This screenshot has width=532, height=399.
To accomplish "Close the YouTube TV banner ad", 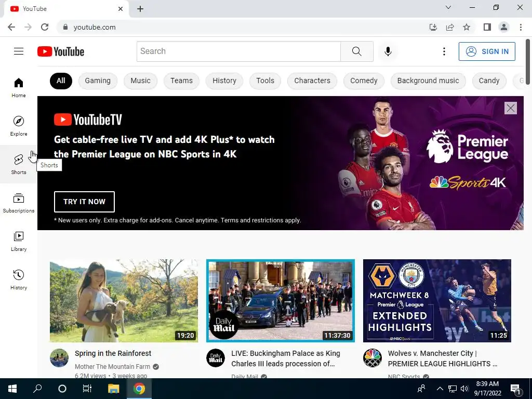I will pos(510,108).
